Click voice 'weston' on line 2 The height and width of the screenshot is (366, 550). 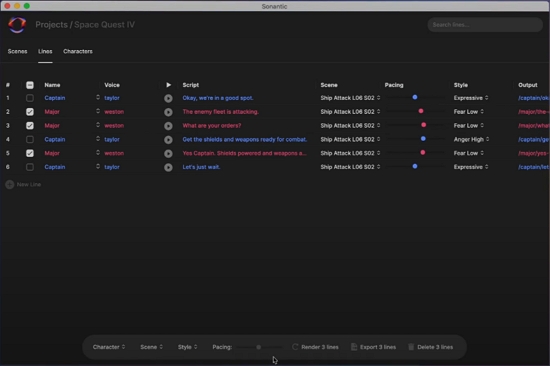pyautogui.click(x=114, y=112)
